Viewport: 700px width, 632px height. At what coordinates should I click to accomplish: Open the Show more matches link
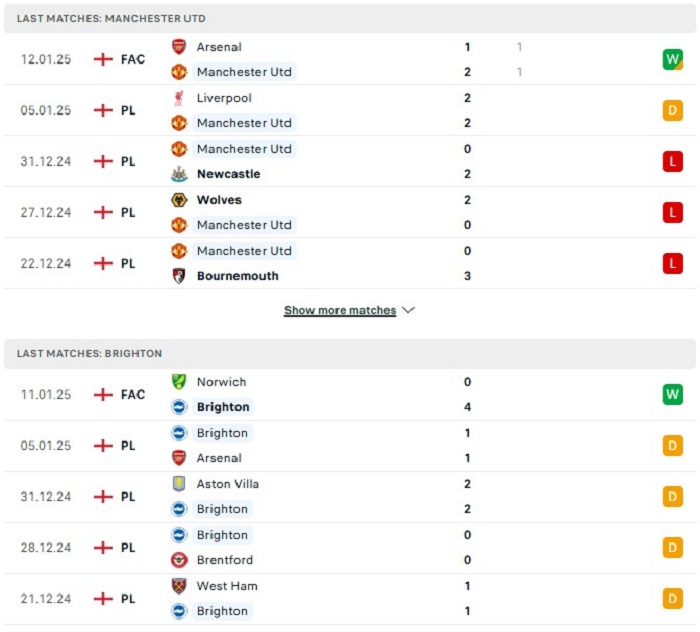pos(340,310)
